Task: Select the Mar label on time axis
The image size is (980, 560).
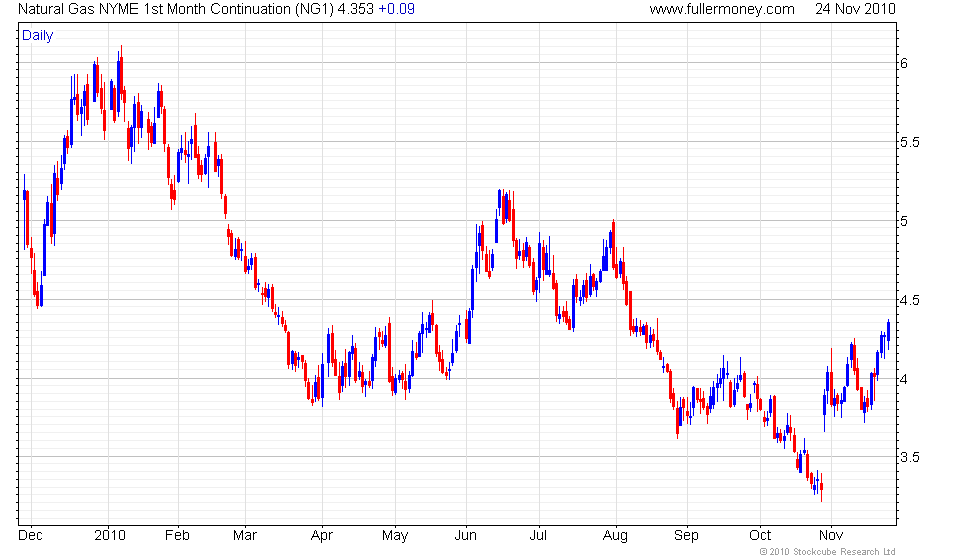Action: click(x=244, y=536)
